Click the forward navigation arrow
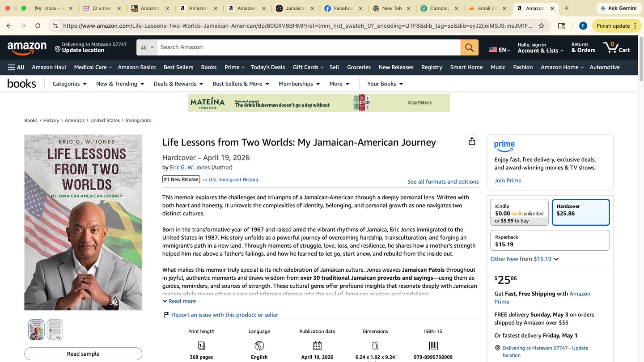644x362 pixels. (23, 26)
